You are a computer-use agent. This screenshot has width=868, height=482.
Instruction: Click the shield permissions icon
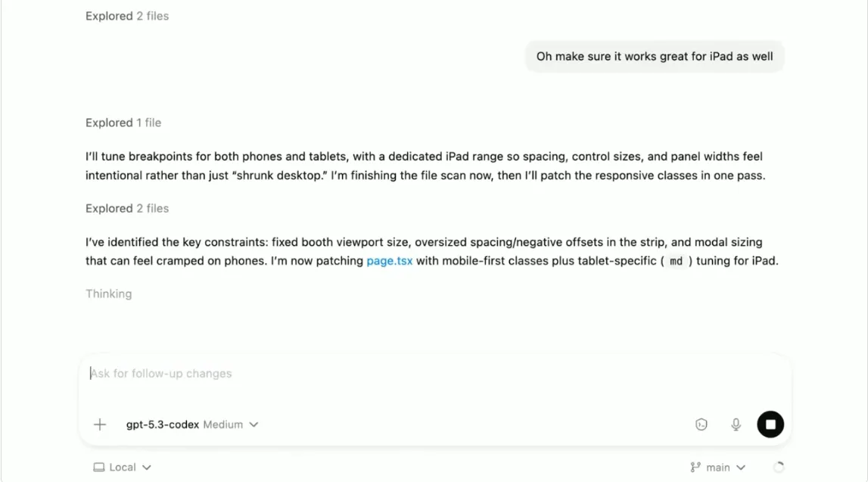click(702, 424)
